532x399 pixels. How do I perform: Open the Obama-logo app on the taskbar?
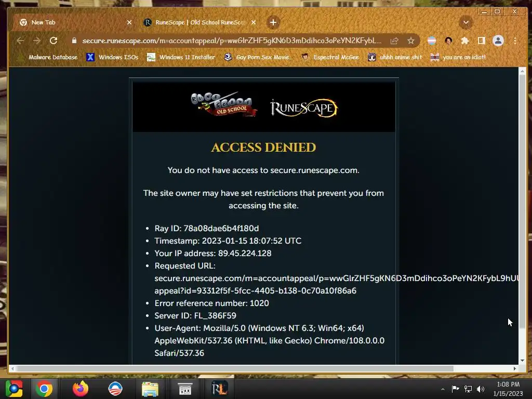pos(115,389)
